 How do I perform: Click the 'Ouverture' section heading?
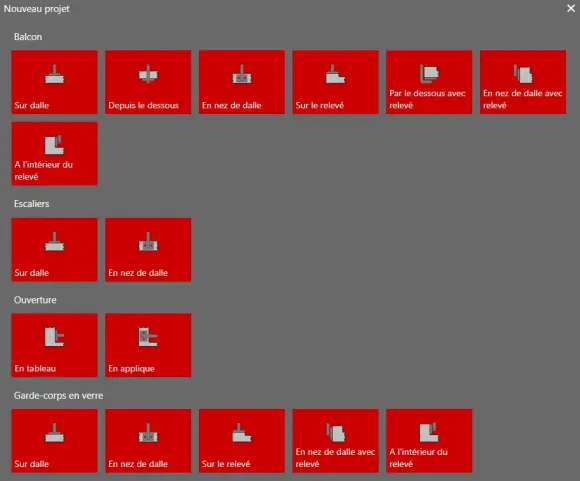(x=35, y=300)
